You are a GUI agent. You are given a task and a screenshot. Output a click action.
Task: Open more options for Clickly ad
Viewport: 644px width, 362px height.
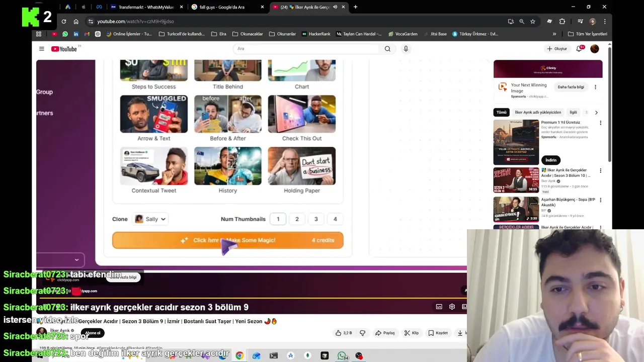coord(595,87)
